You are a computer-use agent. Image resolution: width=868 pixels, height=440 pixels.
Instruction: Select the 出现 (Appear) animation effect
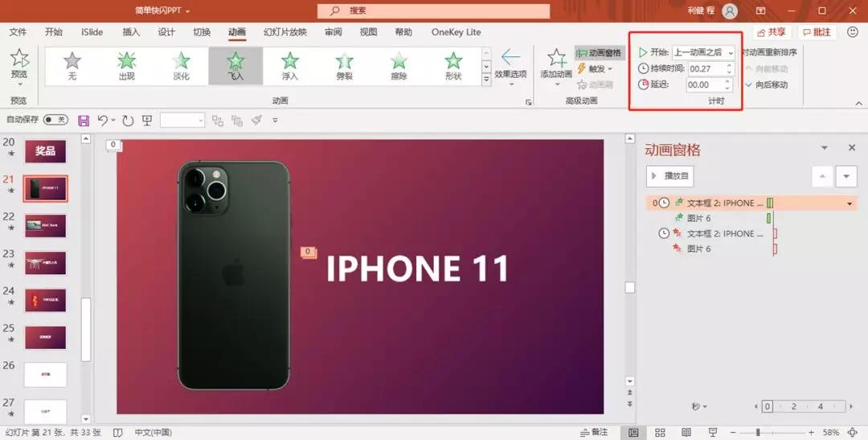(127, 66)
